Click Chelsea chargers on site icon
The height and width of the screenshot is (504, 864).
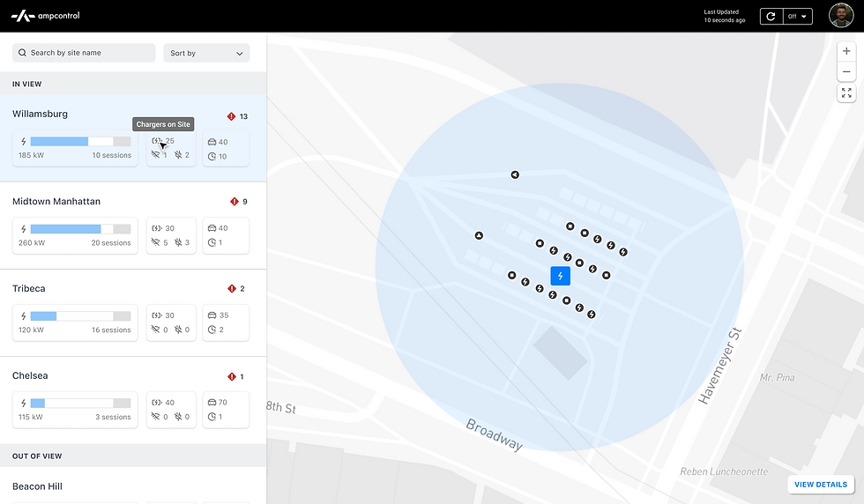(x=157, y=403)
